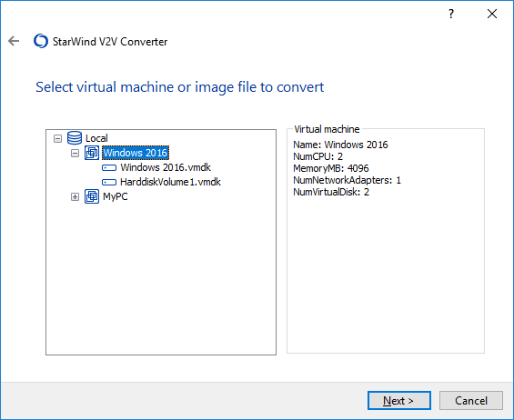This screenshot has width=514, height=420.
Task: Select HarddiskVolume1.vmdk disk file
Action: pos(170,182)
